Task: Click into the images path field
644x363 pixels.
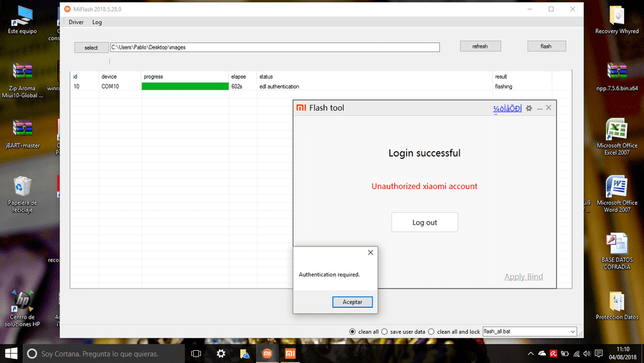Action: click(275, 47)
